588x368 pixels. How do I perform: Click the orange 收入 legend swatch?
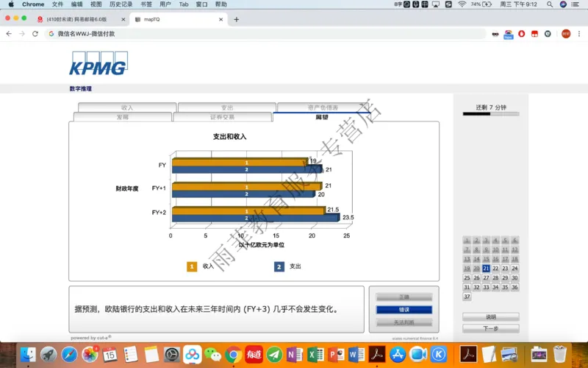click(x=192, y=266)
